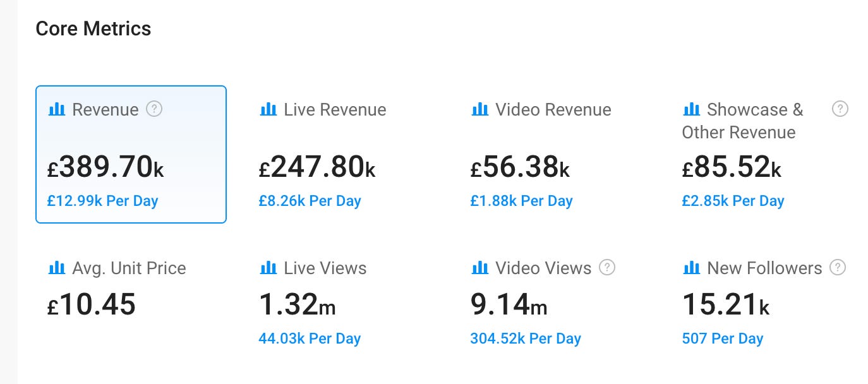Click the bar chart icon beside Video Views
The width and height of the screenshot is (868, 384).
pyautogui.click(x=480, y=268)
